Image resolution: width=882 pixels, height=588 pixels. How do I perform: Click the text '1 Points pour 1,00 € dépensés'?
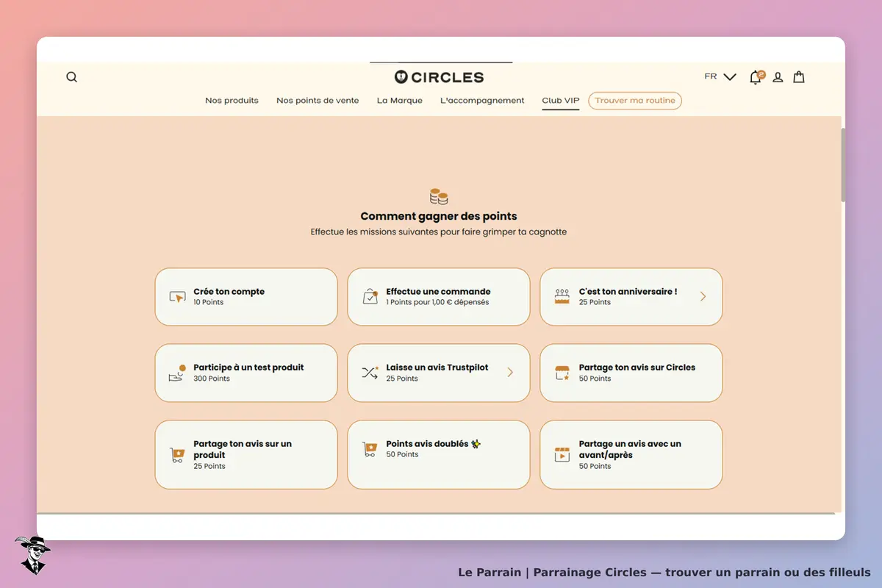click(x=437, y=302)
